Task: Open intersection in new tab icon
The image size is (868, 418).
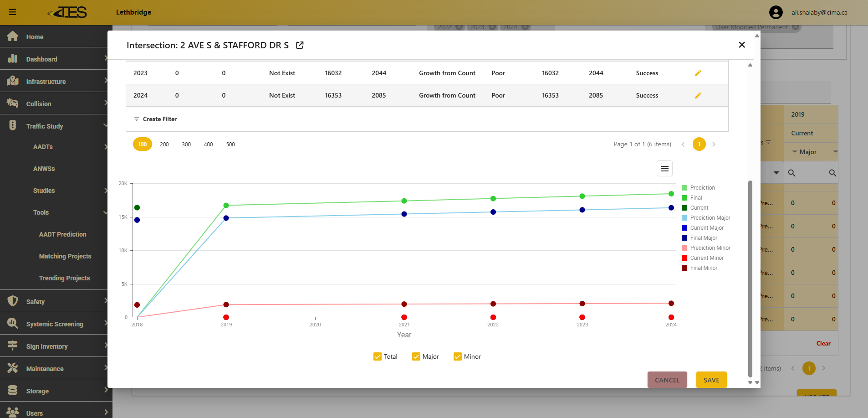Action: [300, 45]
